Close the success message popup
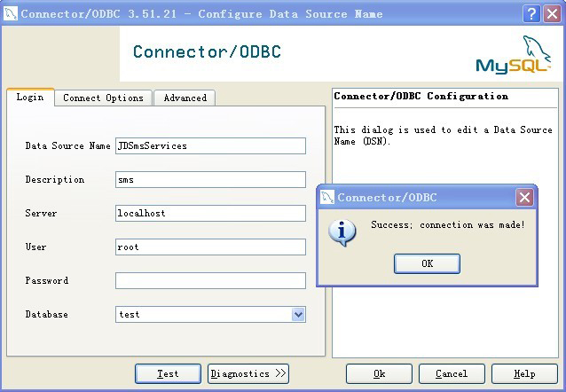 [x=524, y=198]
